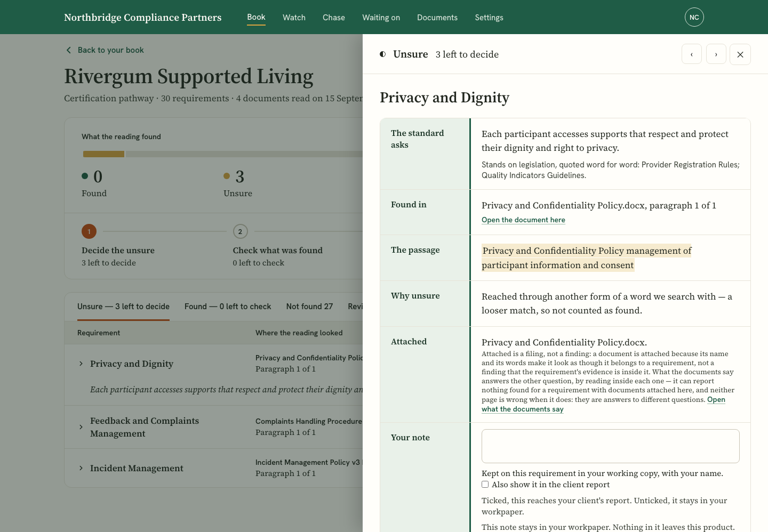768x532 pixels.
Task: Click 'Incident Management Policy v3' document cell
Action: click(309, 462)
